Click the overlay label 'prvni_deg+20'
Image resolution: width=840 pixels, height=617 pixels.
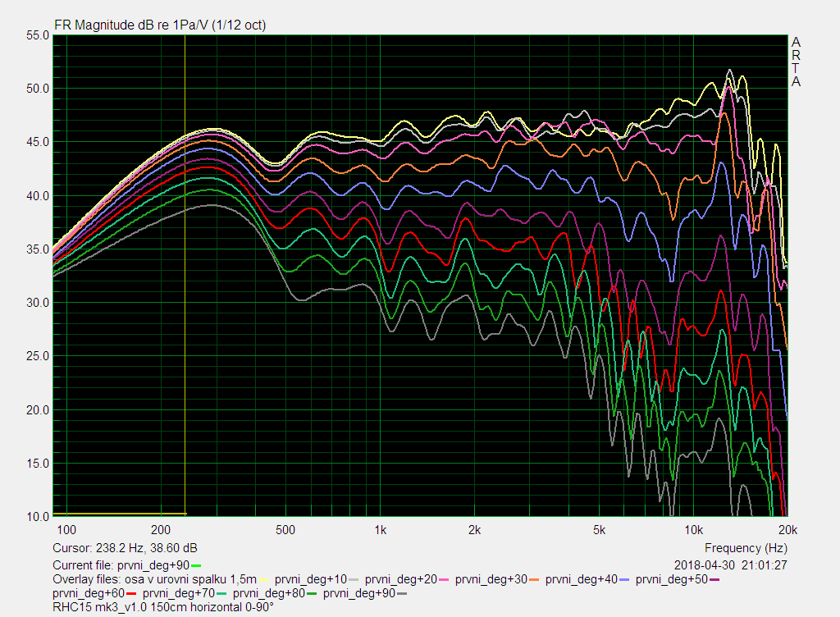click(401, 579)
